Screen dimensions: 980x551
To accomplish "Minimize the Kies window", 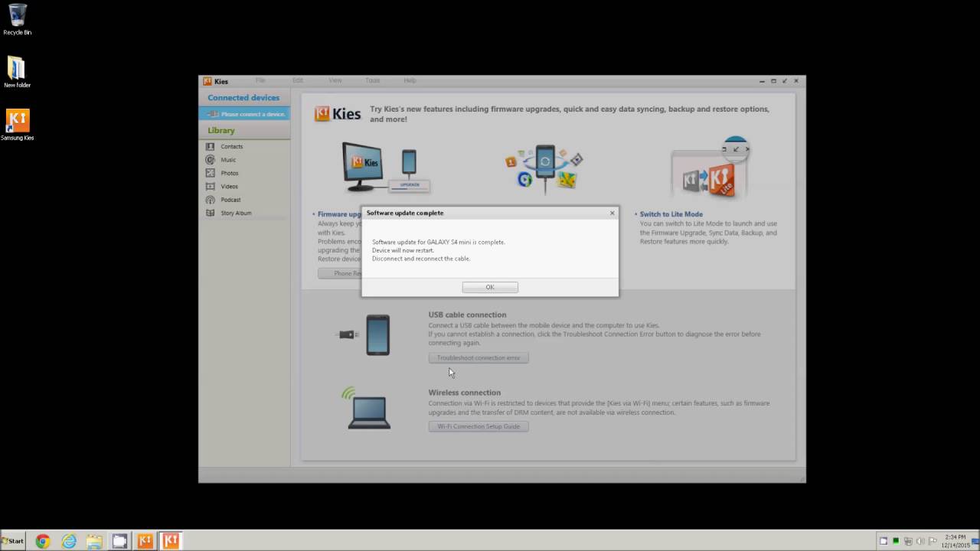I will click(x=763, y=80).
